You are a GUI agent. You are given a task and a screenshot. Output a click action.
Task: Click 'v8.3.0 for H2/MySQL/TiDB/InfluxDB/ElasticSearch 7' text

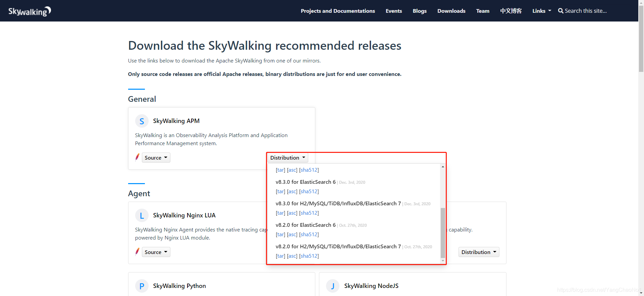tap(338, 204)
